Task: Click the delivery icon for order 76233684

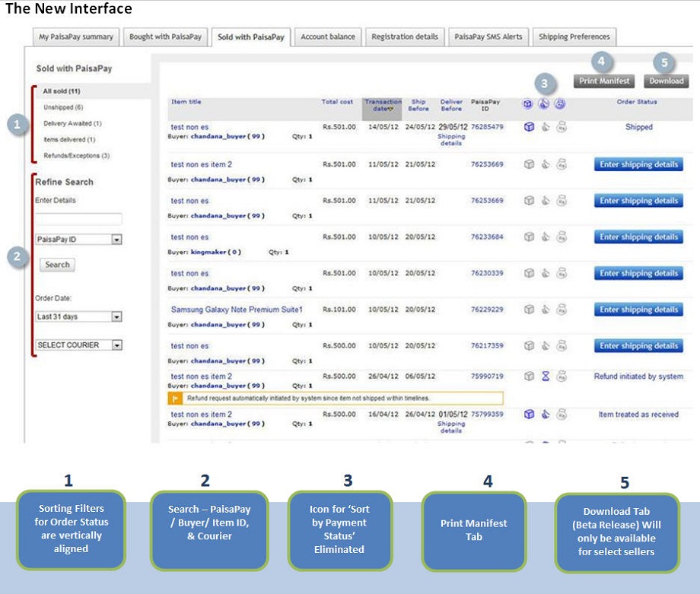Action: click(545, 237)
